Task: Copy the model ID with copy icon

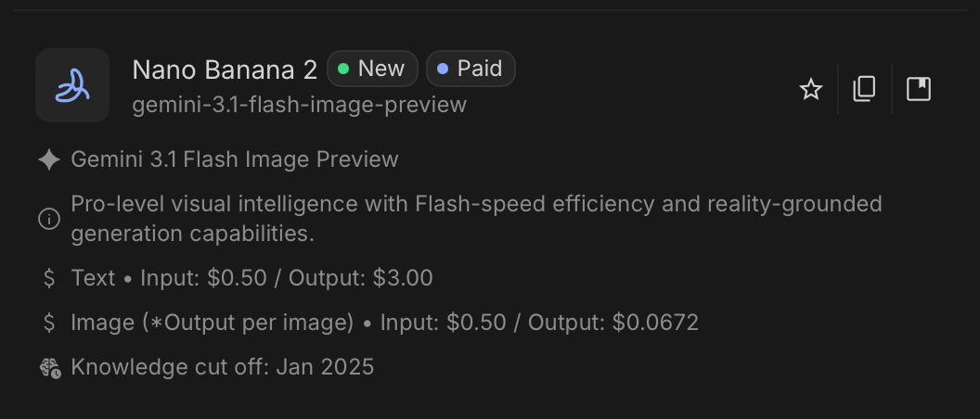Action: point(864,89)
